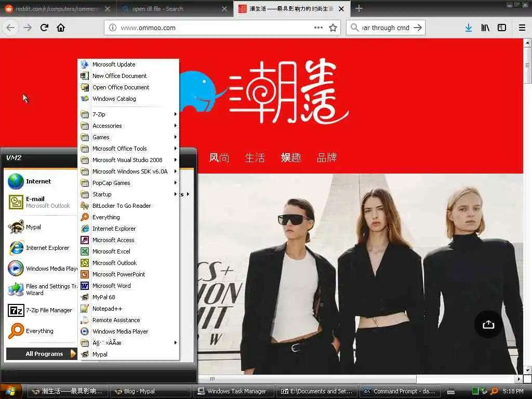Image resolution: width=532 pixels, height=399 pixels.
Task: Toggle the browser sidebar view icon
Action: [x=502, y=28]
